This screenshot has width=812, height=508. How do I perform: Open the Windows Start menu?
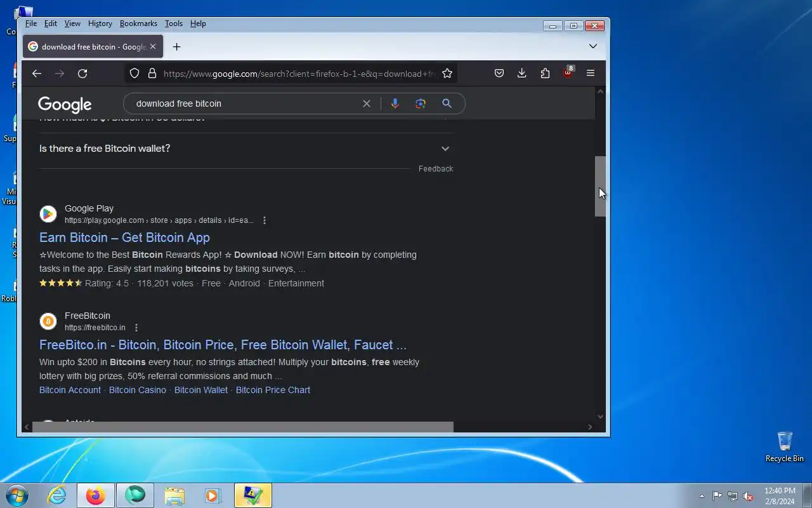(17, 495)
